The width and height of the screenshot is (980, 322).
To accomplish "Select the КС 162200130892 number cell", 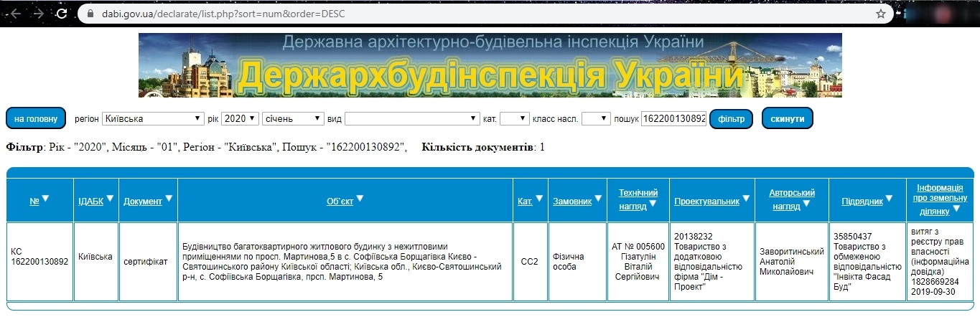I will [40, 262].
